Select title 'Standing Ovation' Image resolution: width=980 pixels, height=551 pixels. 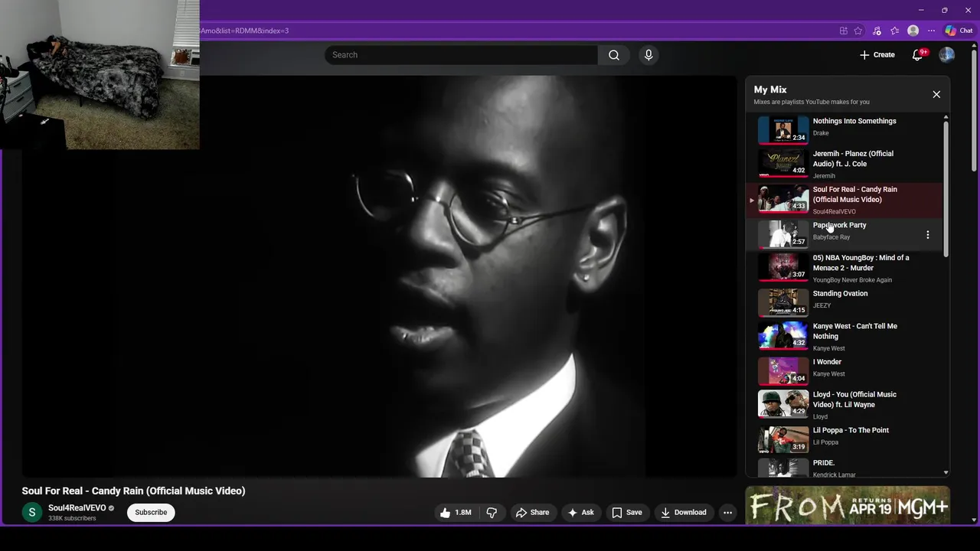[x=840, y=293]
